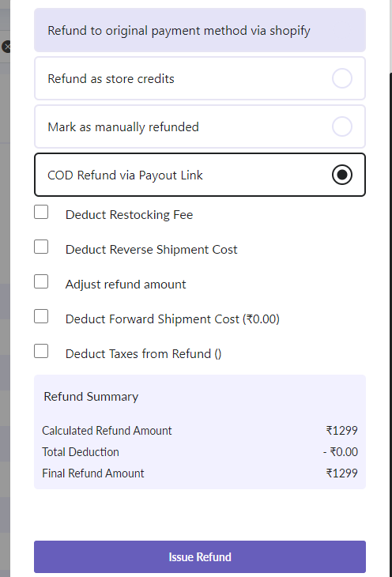Click the ₹1299 value beside Calculated Refund Amount

342,431
